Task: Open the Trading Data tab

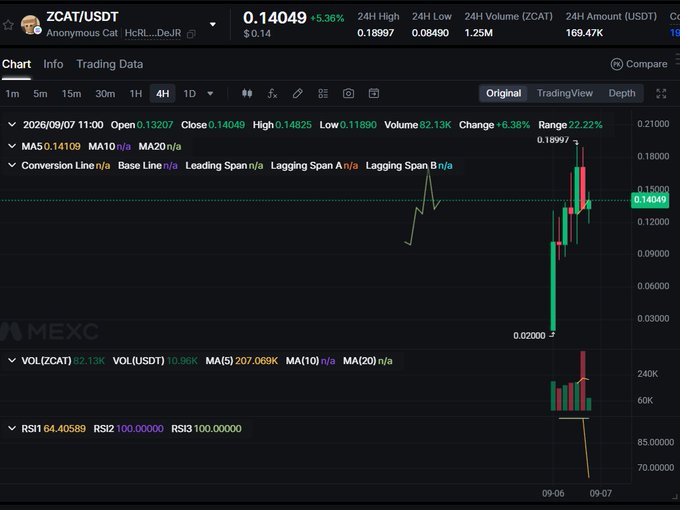Action: [x=110, y=64]
